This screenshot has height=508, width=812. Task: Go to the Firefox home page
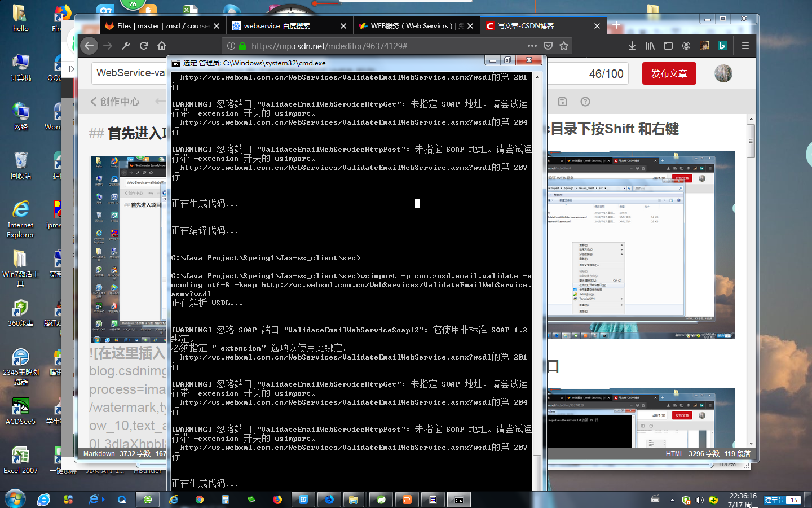pyautogui.click(x=162, y=46)
